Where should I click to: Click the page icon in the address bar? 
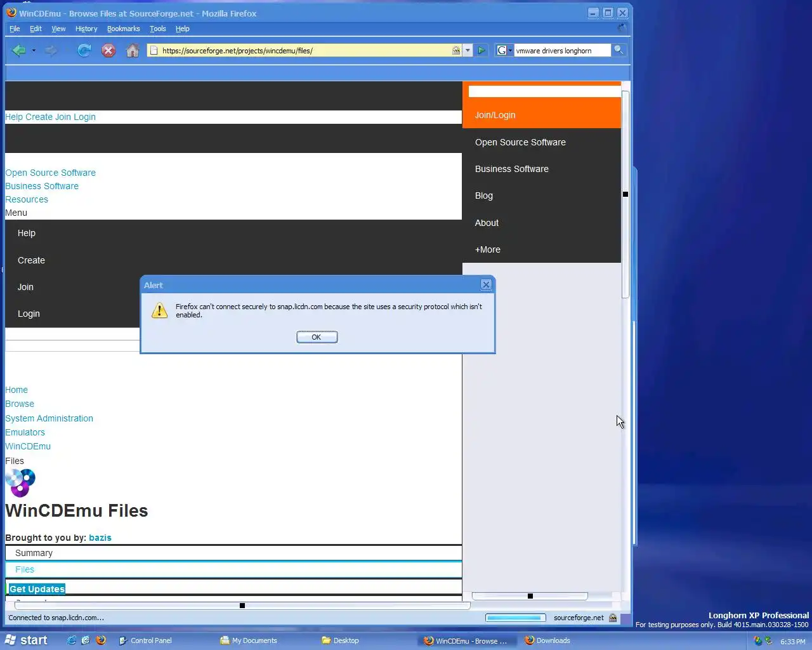154,51
